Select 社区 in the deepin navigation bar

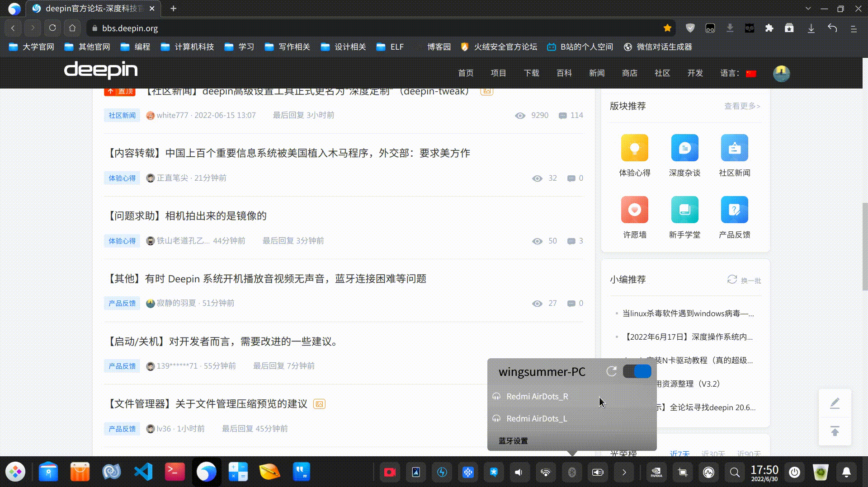662,73
